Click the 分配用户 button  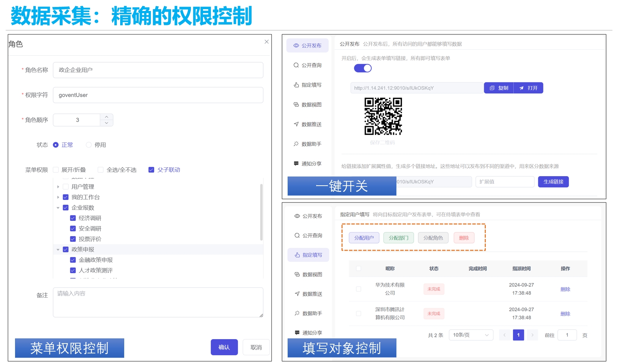coord(364,238)
